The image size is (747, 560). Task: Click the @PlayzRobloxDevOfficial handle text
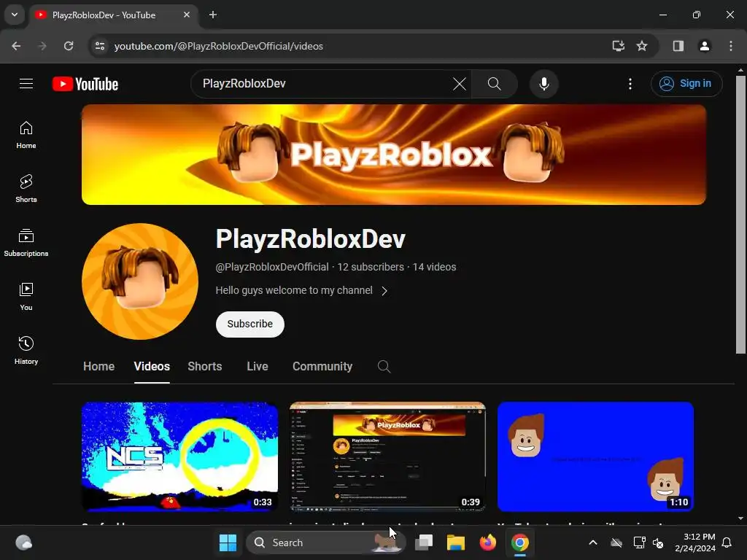tap(272, 267)
